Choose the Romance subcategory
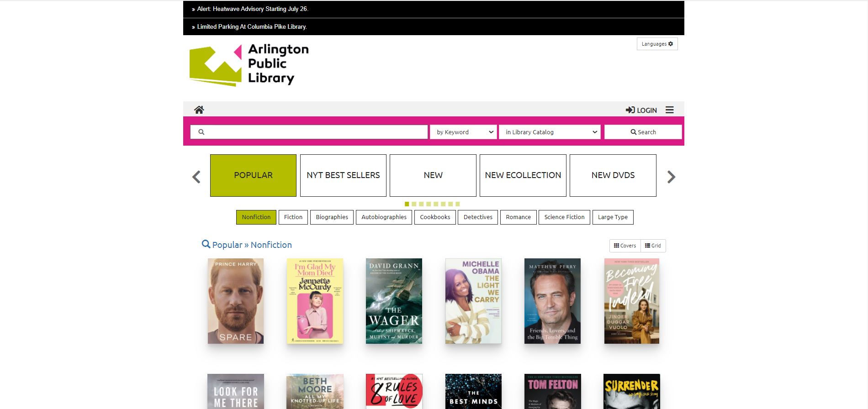Viewport: 868px width, 409px height. pos(519,217)
